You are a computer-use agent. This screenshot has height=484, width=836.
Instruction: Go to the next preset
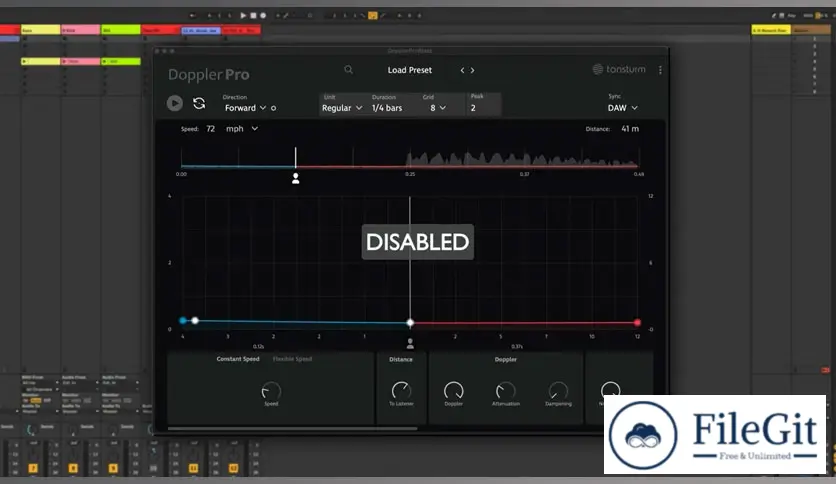tap(472, 70)
